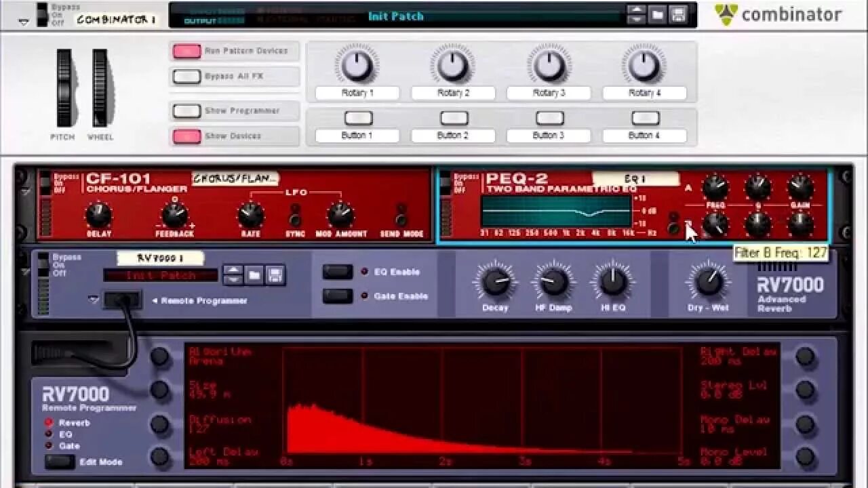Click the PEQ-2 Filter A Q knob

(x=758, y=187)
